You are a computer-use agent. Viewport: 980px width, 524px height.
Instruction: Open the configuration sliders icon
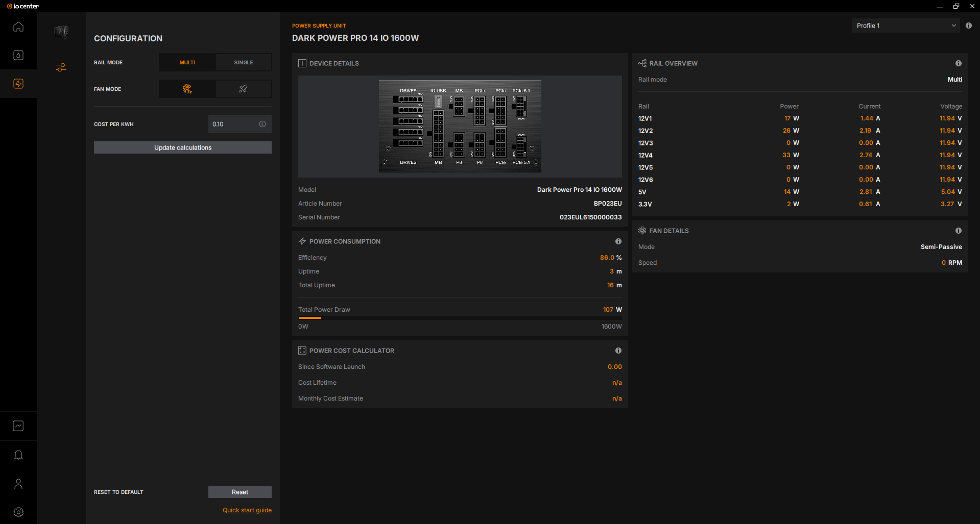click(x=61, y=67)
